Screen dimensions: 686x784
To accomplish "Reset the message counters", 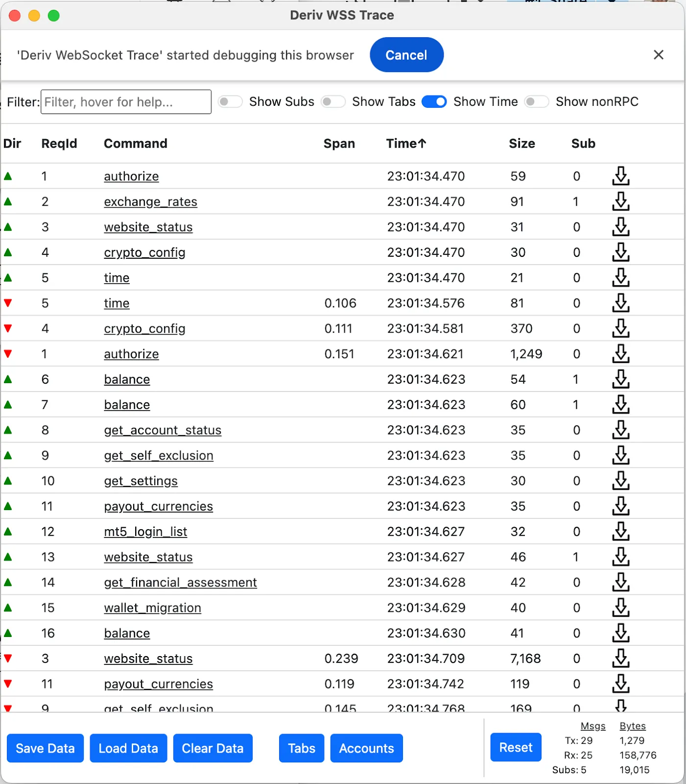I will [x=516, y=747].
